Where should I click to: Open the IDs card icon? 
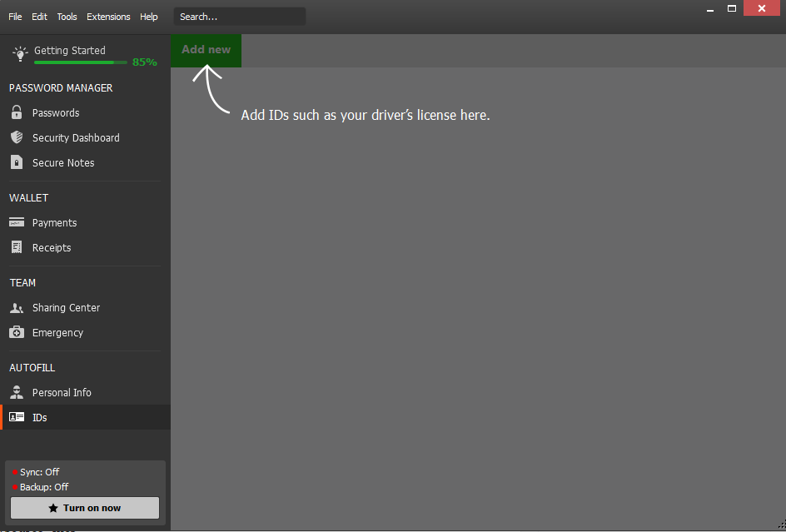click(x=17, y=417)
